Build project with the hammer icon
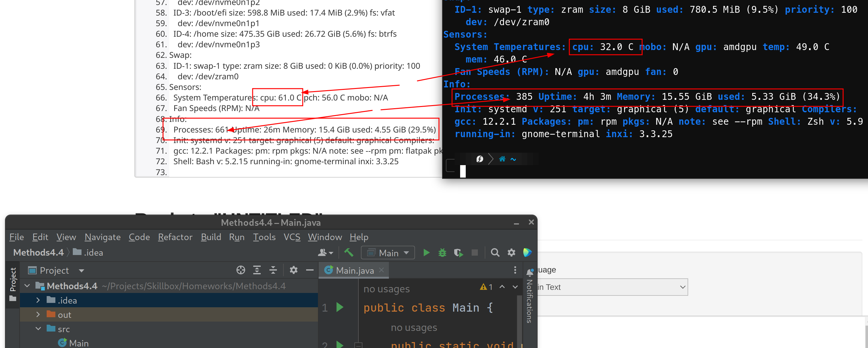The width and height of the screenshot is (868, 348). 349,253
